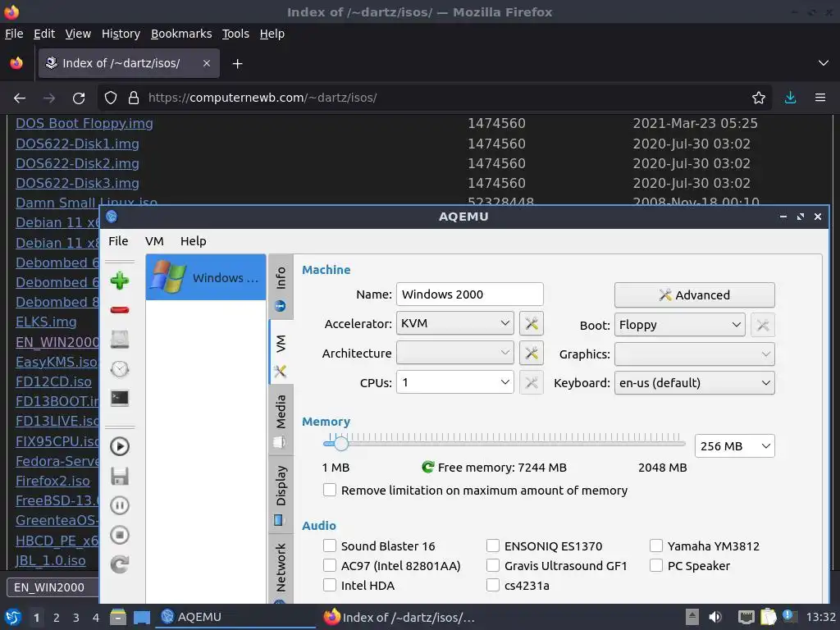This screenshot has width=840, height=630.
Task: Open Firefox tracking protection shield
Action: click(111, 98)
